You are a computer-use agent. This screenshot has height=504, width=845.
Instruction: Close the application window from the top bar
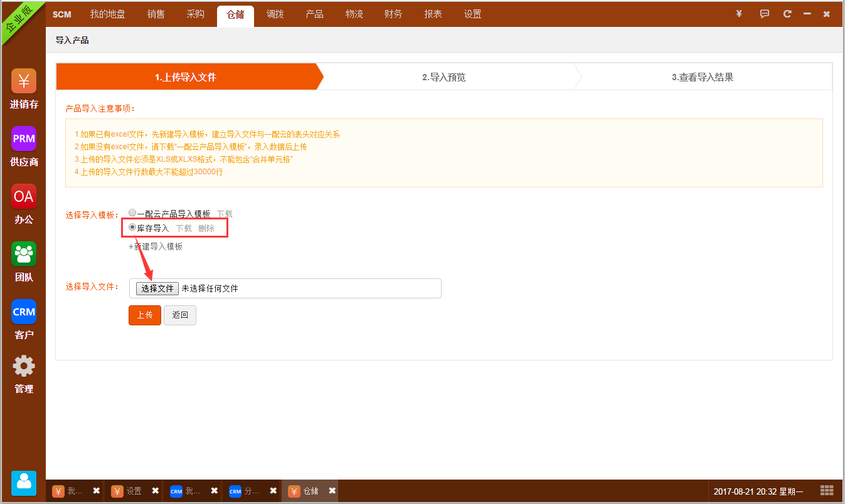click(827, 14)
